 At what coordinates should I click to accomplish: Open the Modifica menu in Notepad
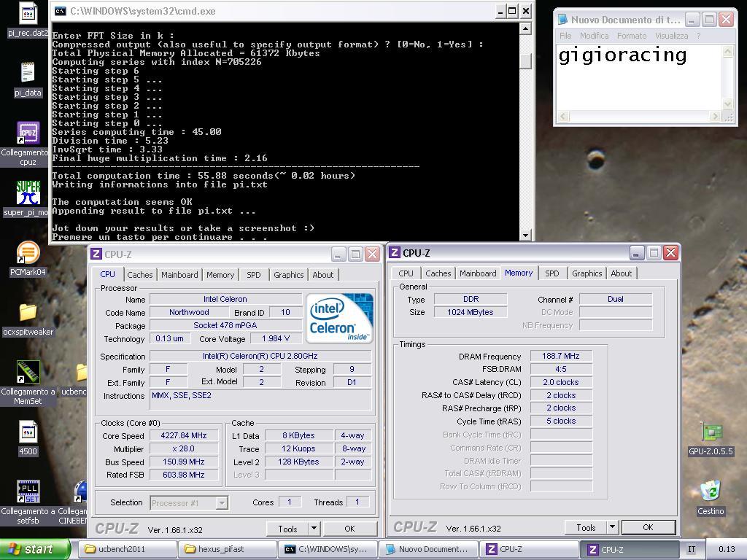point(594,36)
